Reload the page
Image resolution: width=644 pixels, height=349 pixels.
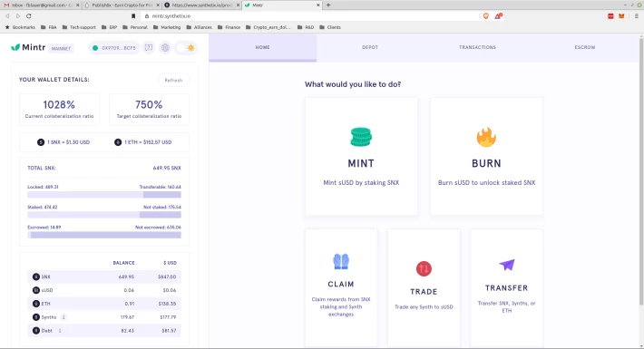[x=28, y=16]
